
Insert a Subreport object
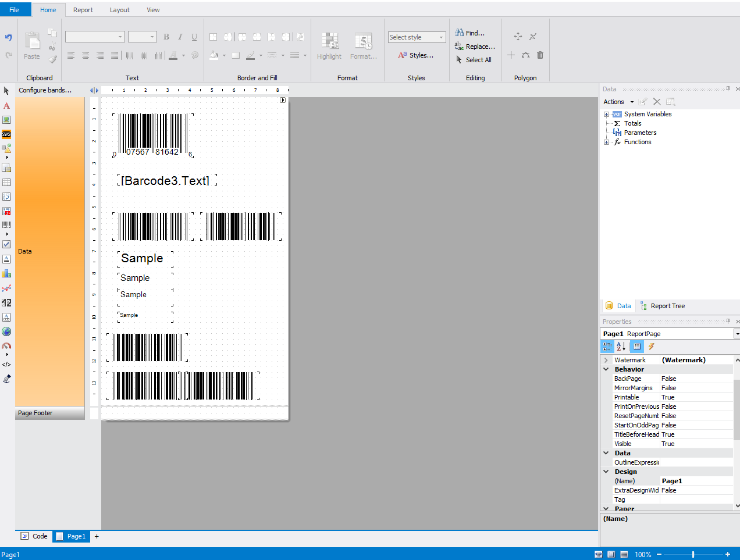[x=6, y=168]
